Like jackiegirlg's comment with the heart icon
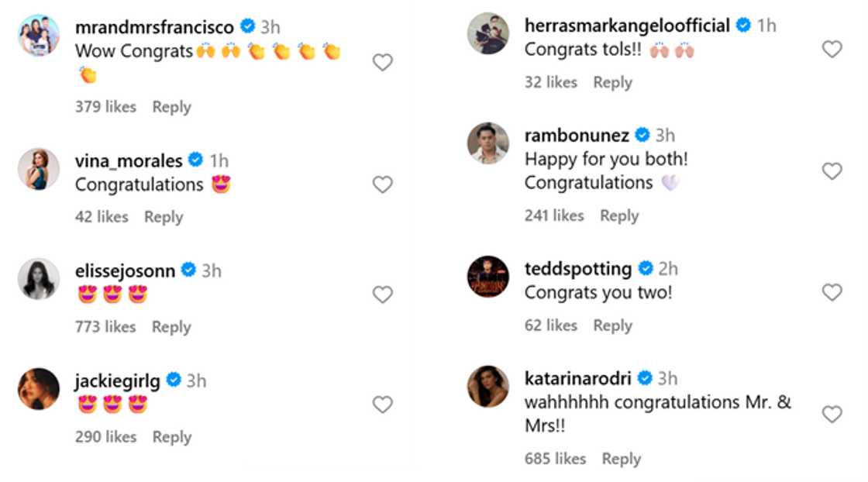The width and height of the screenshot is (868, 482). pos(382,404)
